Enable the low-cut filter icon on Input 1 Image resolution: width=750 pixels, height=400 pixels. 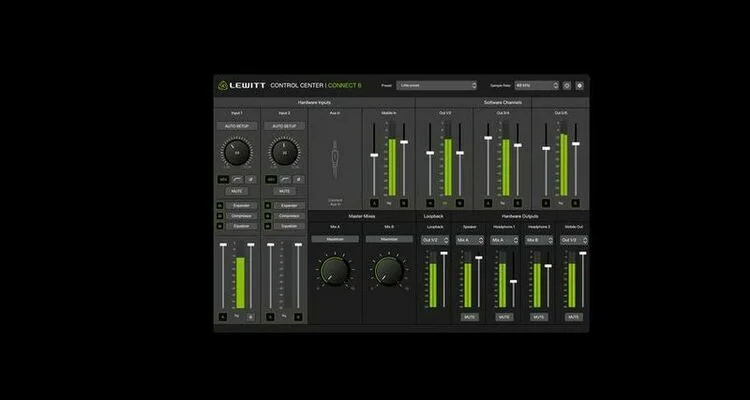pyautogui.click(x=237, y=179)
